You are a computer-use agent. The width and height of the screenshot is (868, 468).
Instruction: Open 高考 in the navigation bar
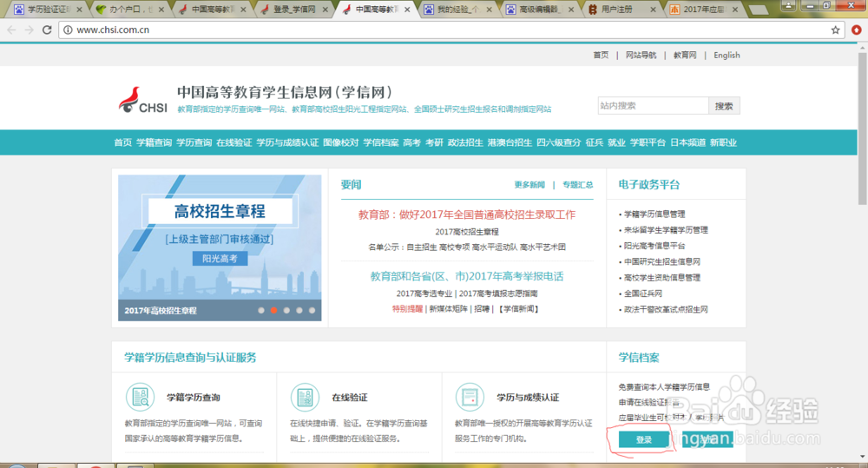pyautogui.click(x=411, y=143)
